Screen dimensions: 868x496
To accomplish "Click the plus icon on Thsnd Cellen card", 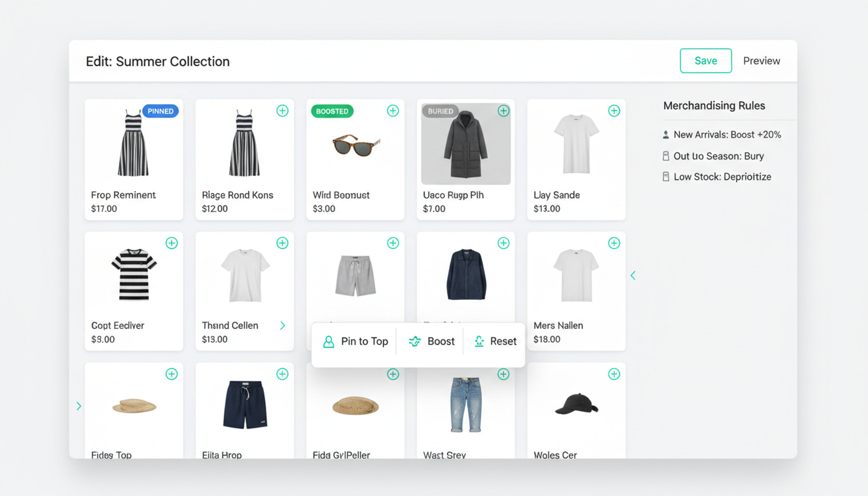I will (x=283, y=243).
